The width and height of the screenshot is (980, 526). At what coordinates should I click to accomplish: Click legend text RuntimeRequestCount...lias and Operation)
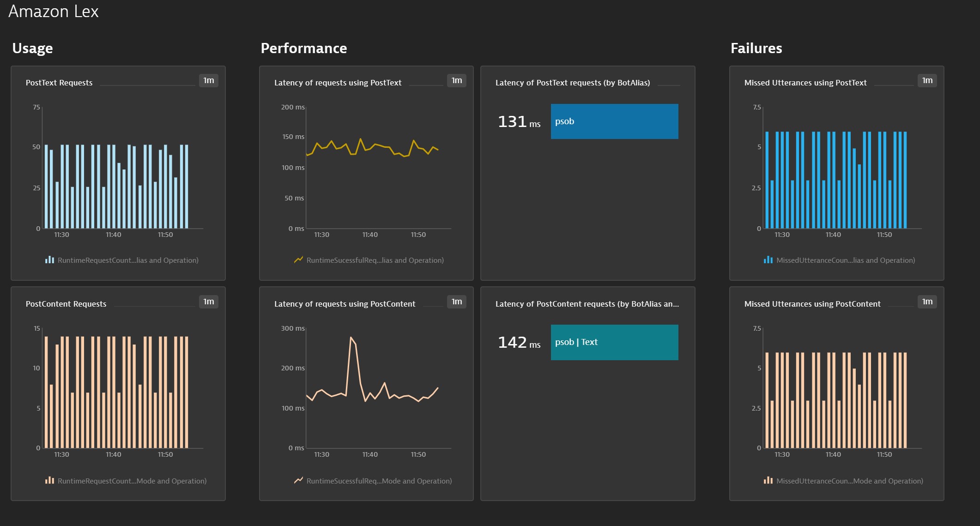(128, 260)
